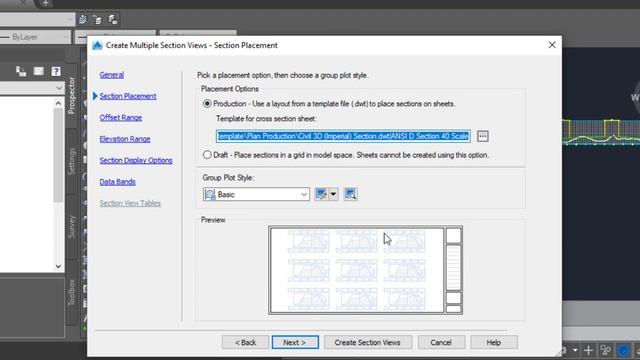Click the Next button
This screenshot has height=360, width=640.
pos(295,342)
